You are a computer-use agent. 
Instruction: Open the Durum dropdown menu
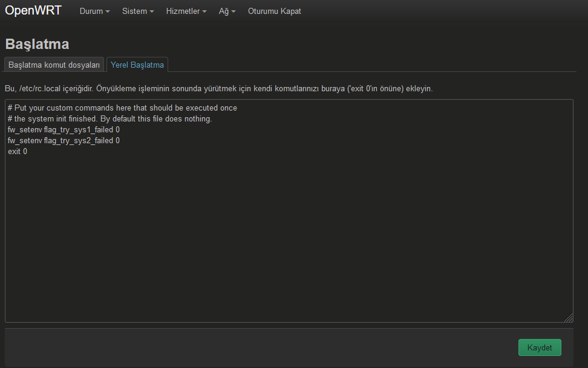(x=94, y=11)
